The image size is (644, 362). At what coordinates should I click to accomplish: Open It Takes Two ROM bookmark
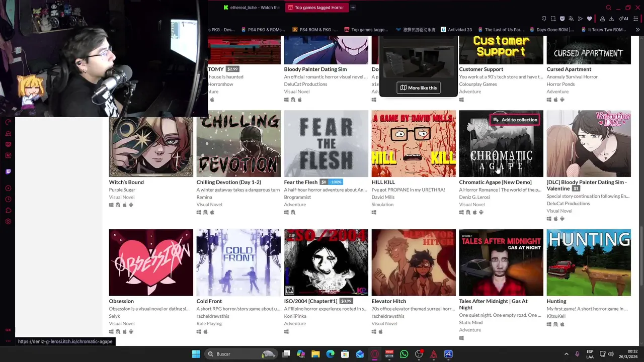[603, 30]
